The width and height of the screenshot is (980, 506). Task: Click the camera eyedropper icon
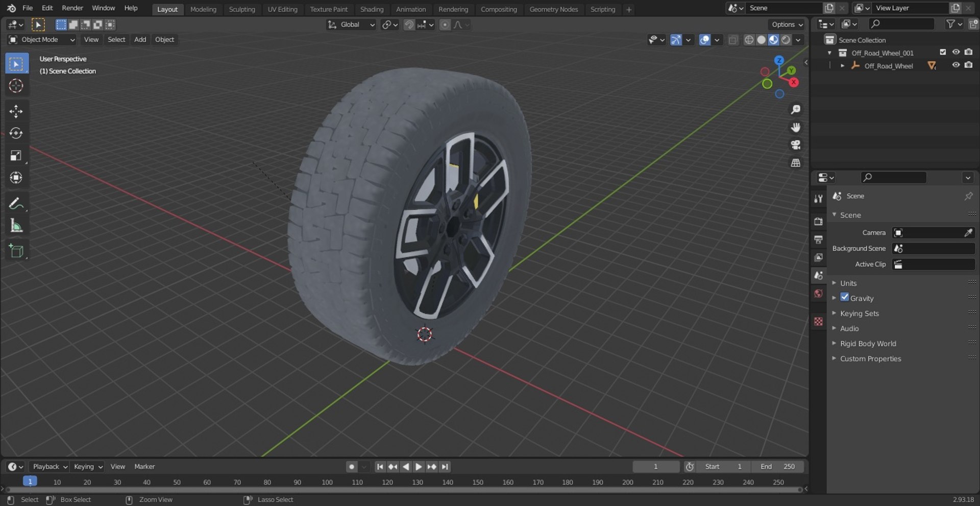(x=968, y=233)
